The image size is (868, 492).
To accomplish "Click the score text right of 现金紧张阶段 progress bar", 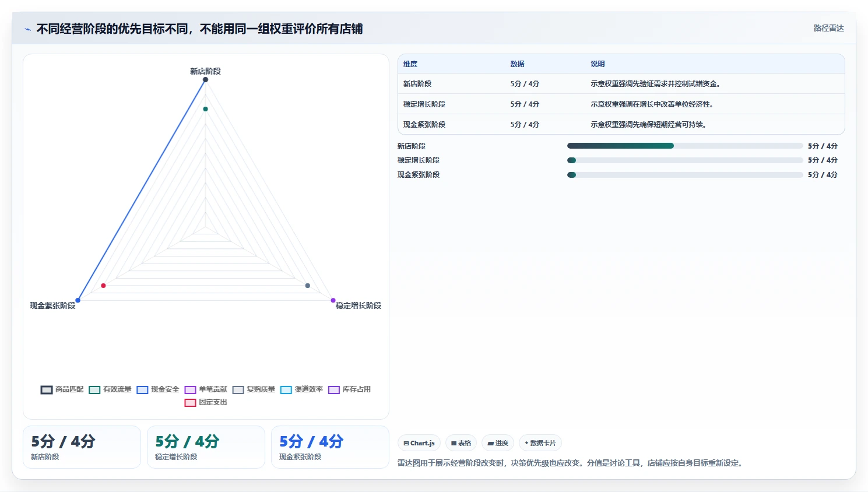I will point(823,175).
